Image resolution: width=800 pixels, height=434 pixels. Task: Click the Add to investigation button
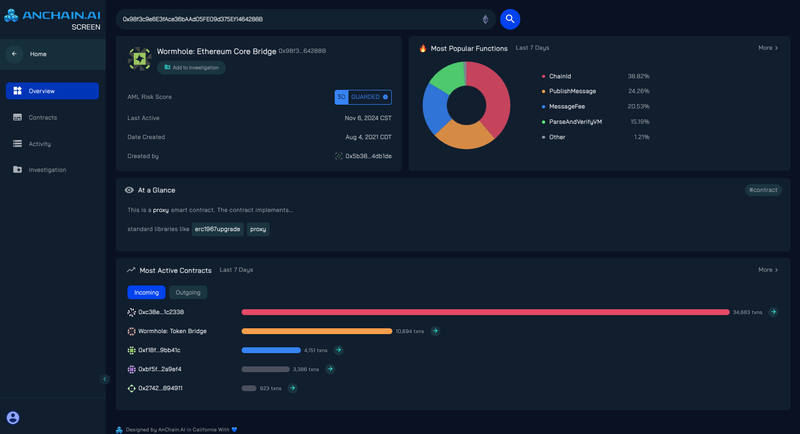click(x=191, y=67)
